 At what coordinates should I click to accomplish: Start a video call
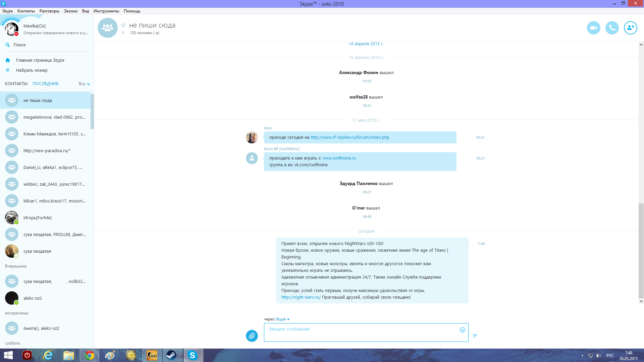[593, 28]
